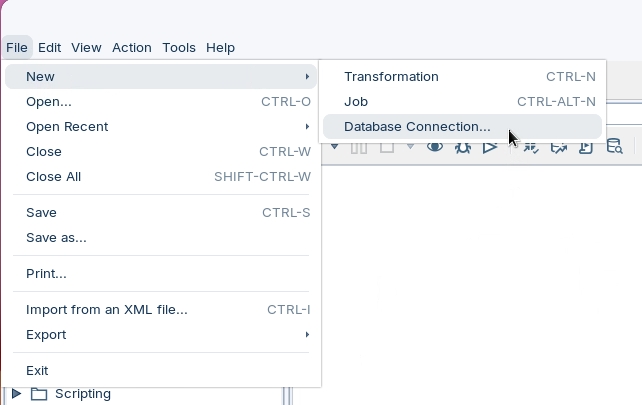The height and width of the screenshot is (405, 642).
Task: Click the Replay play icon in toolbar
Action: tap(489, 147)
